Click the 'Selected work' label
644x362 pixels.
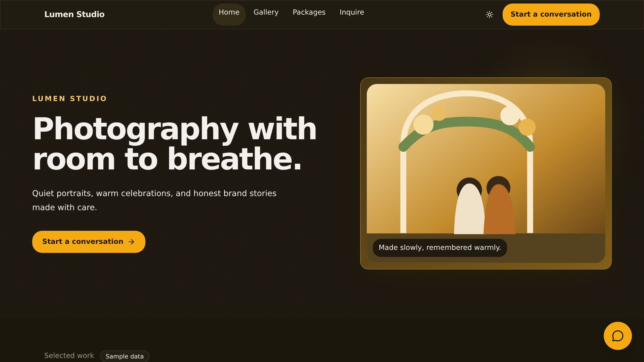(x=69, y=355)
